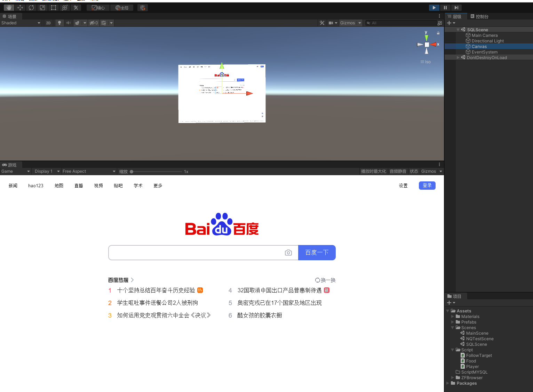The height and width of the screenshot is (392, 533).
Task: Toggle Pivot/Center handle position
Action: [98, 8]
